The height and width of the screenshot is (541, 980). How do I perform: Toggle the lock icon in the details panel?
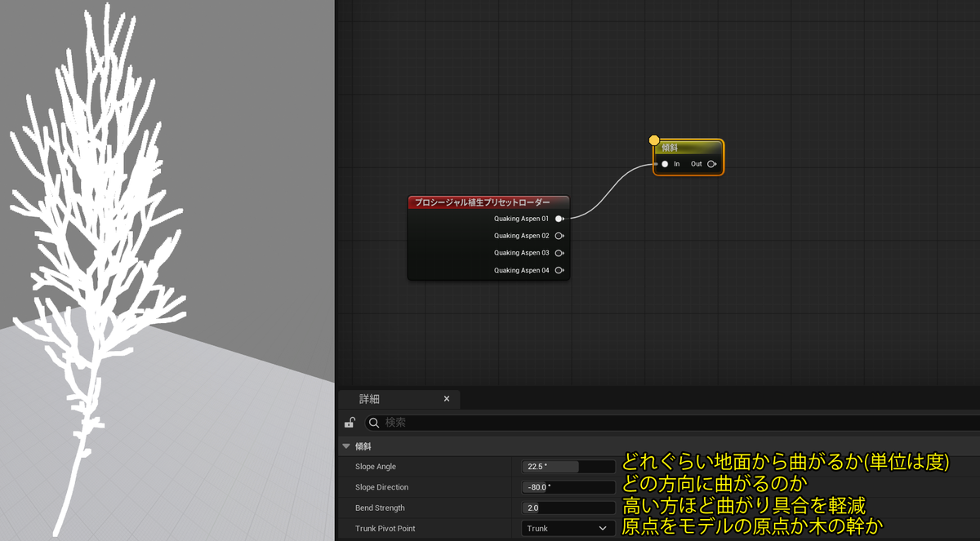(350, 423)
